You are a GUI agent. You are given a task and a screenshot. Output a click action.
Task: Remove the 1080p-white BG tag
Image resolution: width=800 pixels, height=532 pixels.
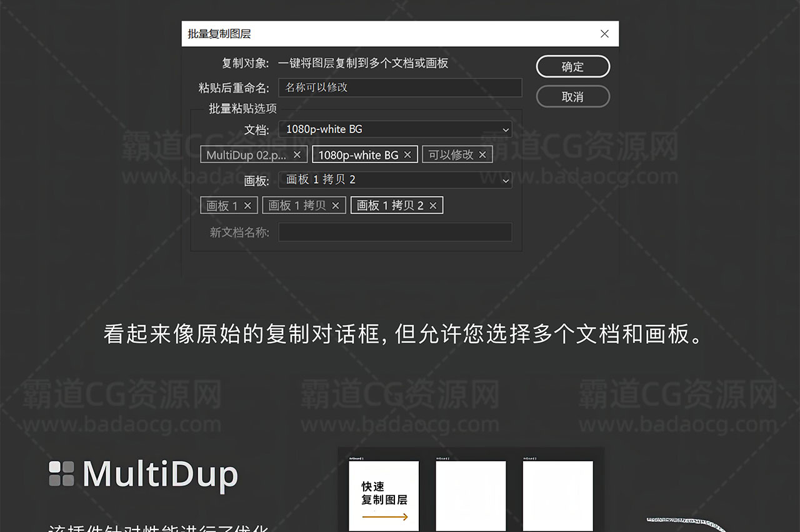point(407,155)
